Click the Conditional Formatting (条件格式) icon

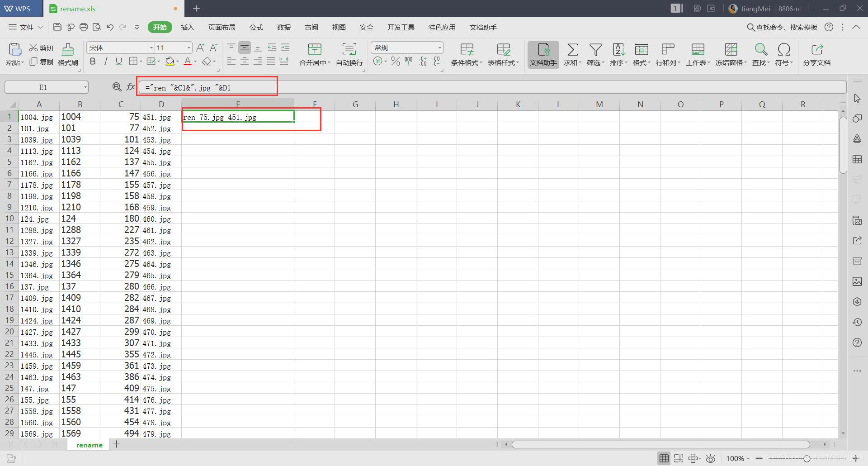(467, 49)
